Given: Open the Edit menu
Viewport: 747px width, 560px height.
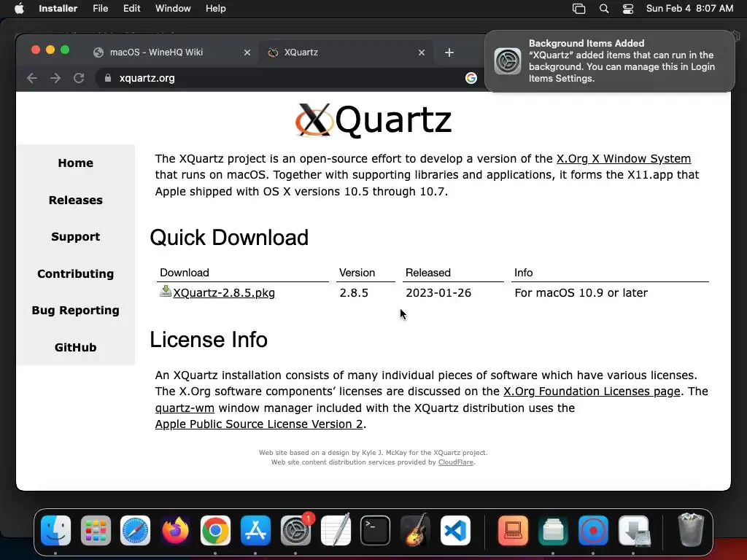Looking at the screenshot, I should tap(131, 9).
